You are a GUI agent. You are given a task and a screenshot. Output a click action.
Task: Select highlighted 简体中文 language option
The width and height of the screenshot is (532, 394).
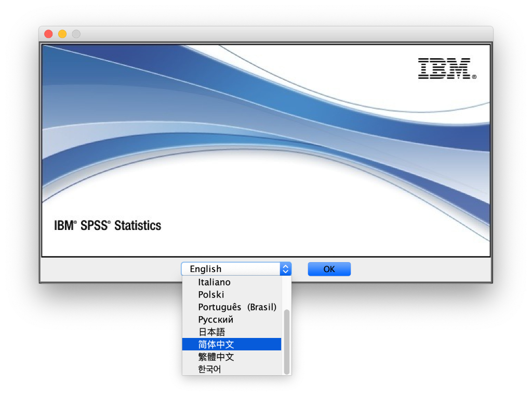[x=232, y=344]
